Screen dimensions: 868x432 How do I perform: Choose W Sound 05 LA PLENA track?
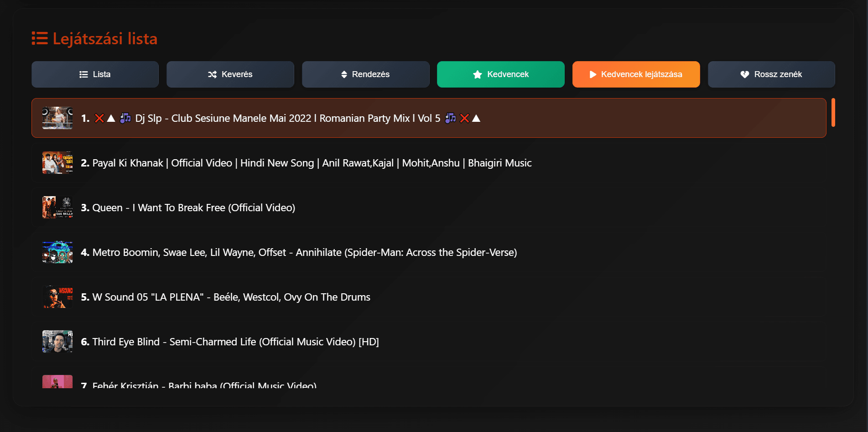[231, 297]
